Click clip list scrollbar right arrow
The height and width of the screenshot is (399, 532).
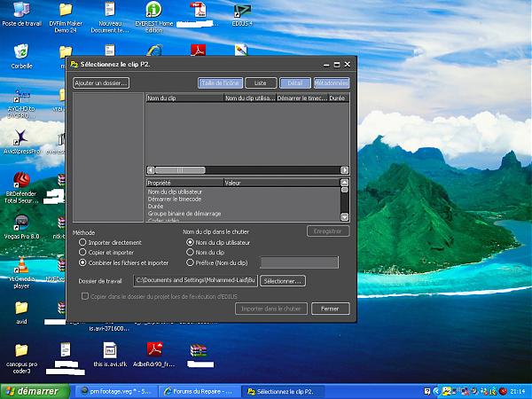pyautogui.click(x=344, y=170)
